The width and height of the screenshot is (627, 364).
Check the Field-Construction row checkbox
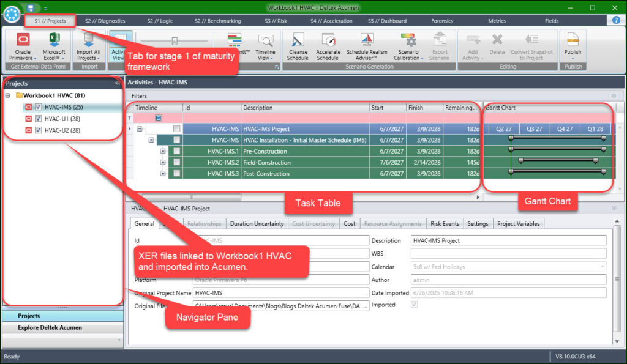pos(176,162)
